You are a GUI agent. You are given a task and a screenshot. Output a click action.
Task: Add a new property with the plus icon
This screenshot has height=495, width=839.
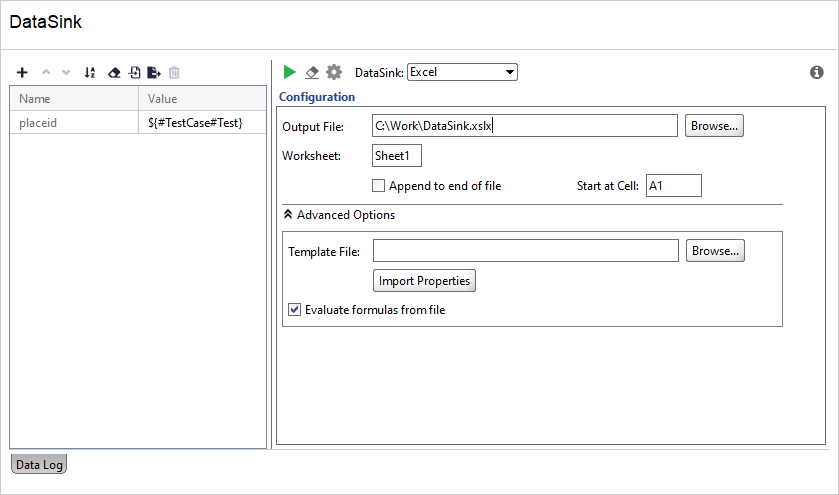point(22,72)
